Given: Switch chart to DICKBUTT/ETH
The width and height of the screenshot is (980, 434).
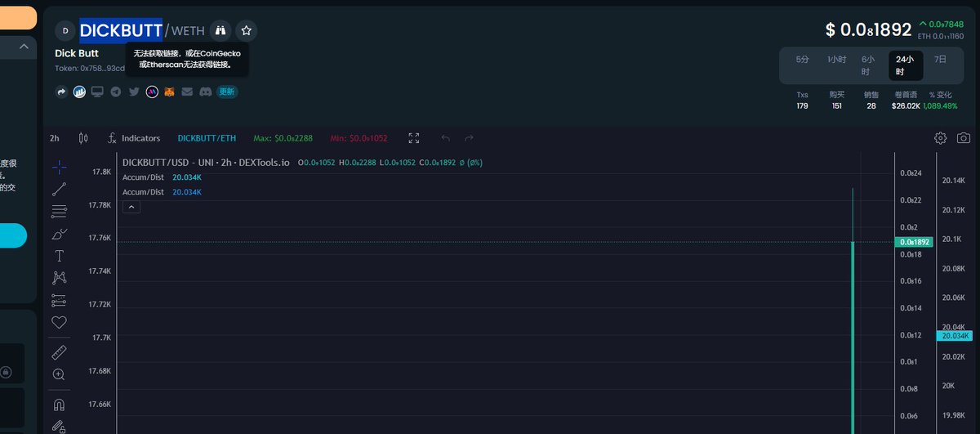Looking at the screenshot, I should point(207,138).
